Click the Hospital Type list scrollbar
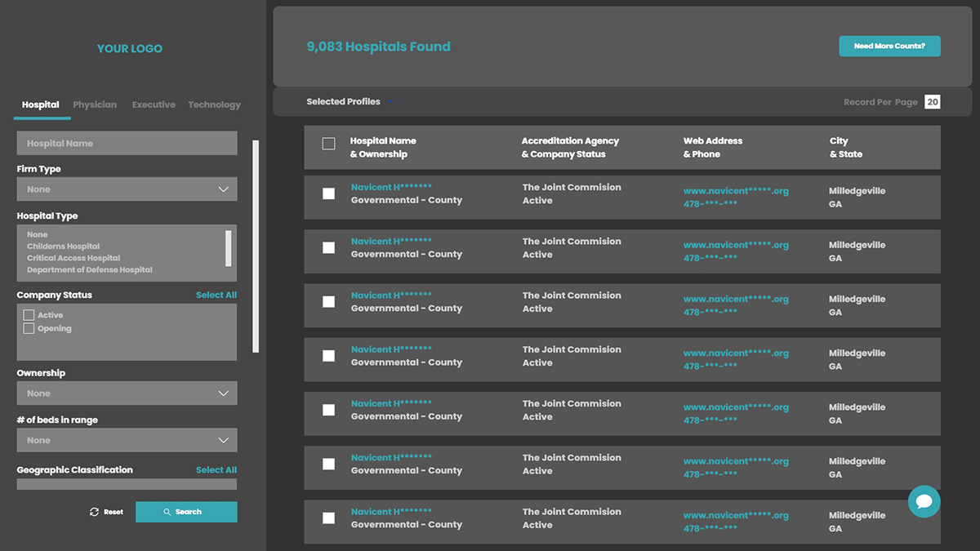The width and height of the screenshot is (980, 551). (228, 247)
